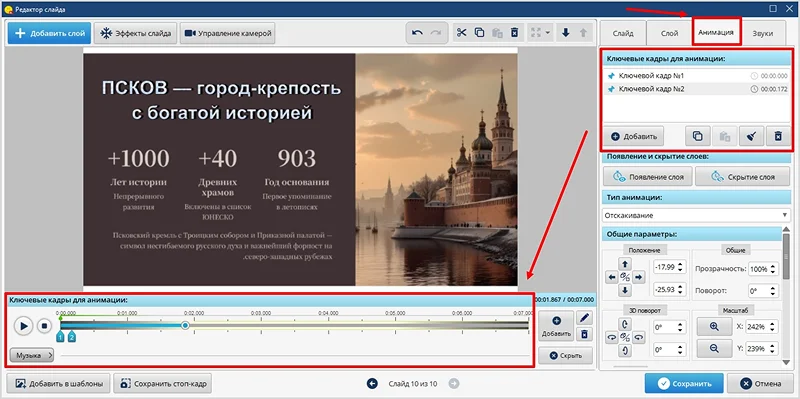Play the slide animation preview
The height and width of the screenshot is (399, 800).
click(x=23, y=326)
